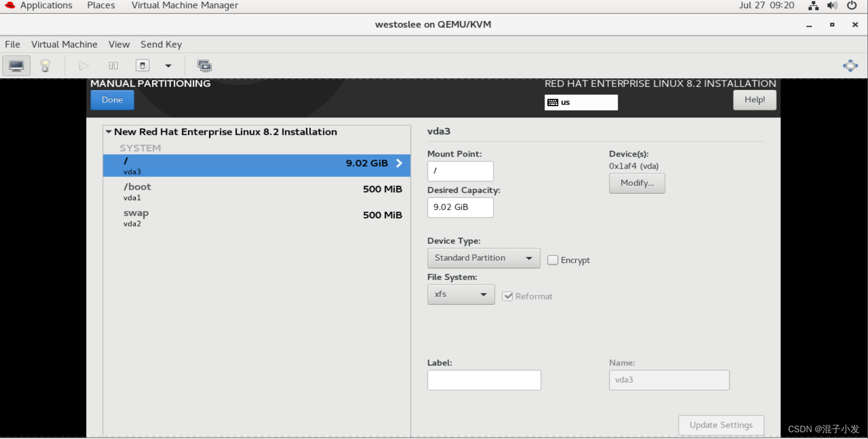
Task: Enable the Encrypt checkbox
Action: pyautogui.click(x=553, y=260)
